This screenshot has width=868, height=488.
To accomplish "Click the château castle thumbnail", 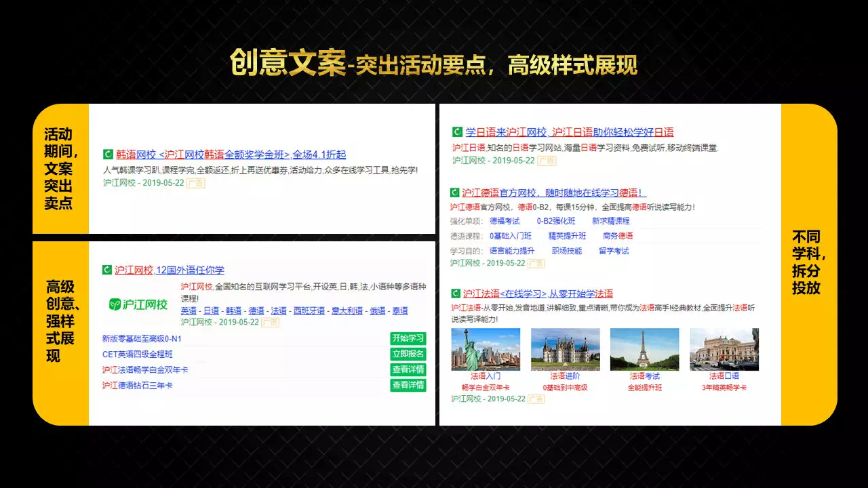I will pyautogui.click(x=566, y=349).
